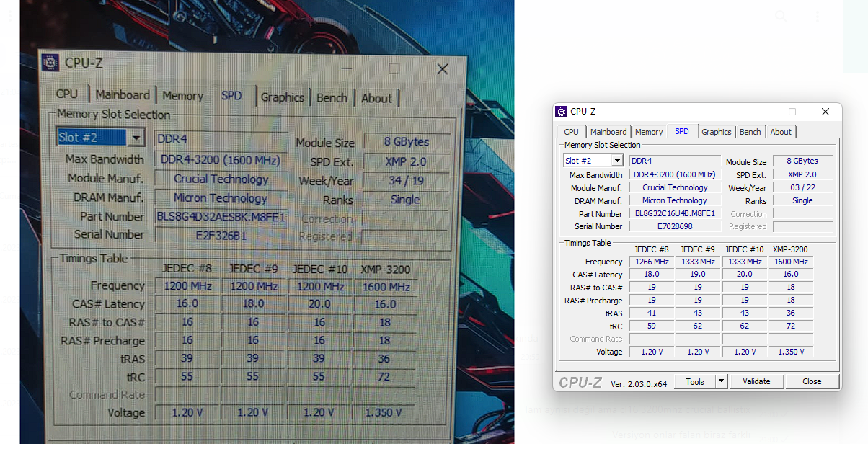
Task: Select the Week/Year value 34 / 19
Action: [406, 181]
